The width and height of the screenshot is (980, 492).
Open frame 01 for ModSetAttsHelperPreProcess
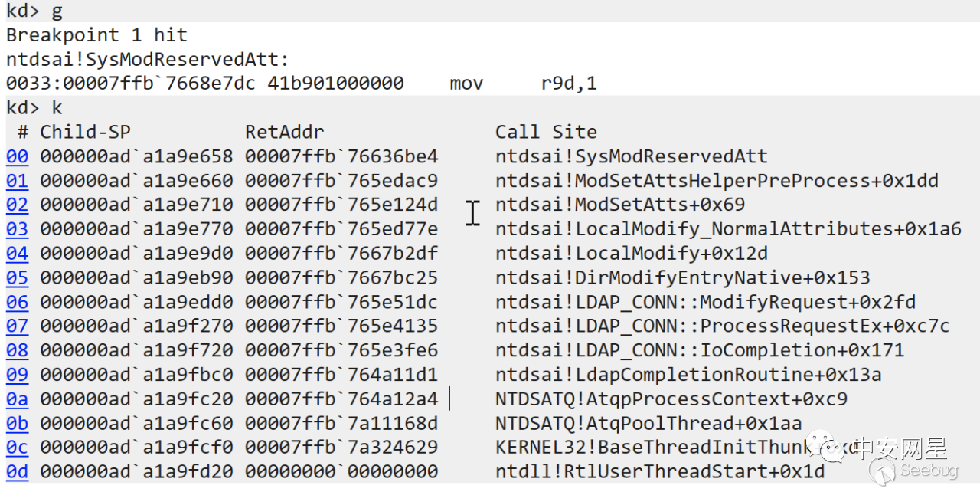point(17,182)
